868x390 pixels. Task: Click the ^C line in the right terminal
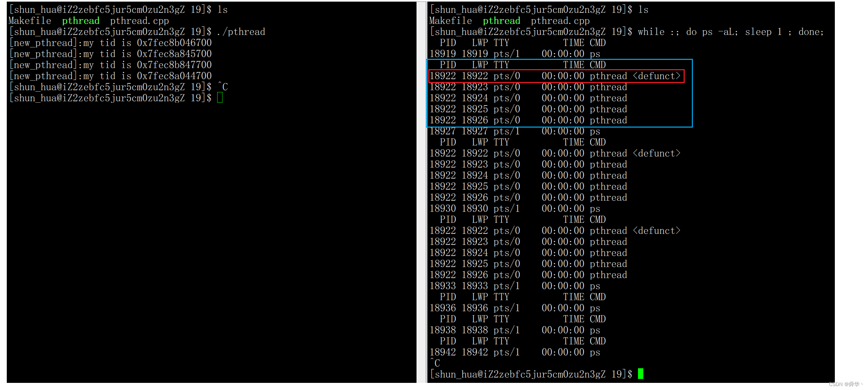pyautogui.click(x=435, y=363)
